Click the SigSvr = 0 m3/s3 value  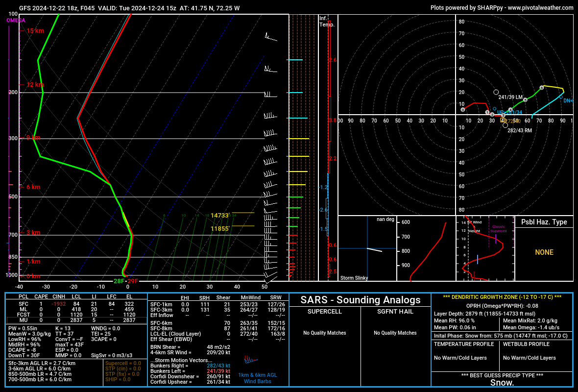point(112,355)
